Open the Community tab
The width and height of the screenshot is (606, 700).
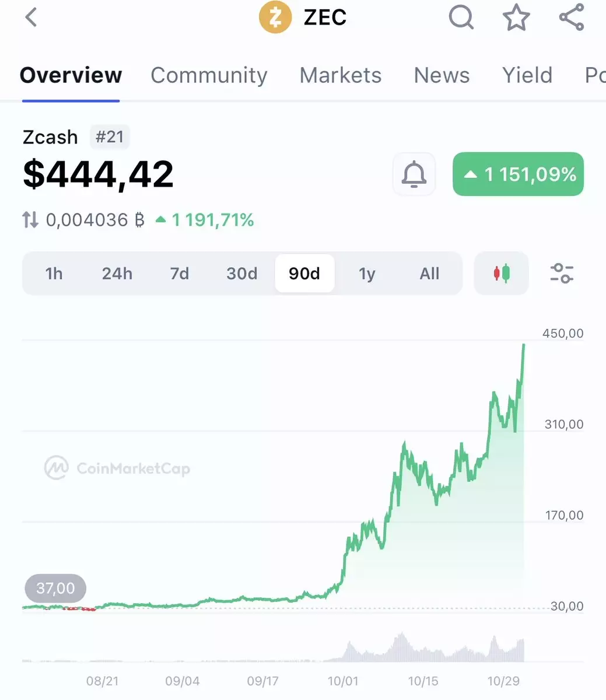click(209, 75)
